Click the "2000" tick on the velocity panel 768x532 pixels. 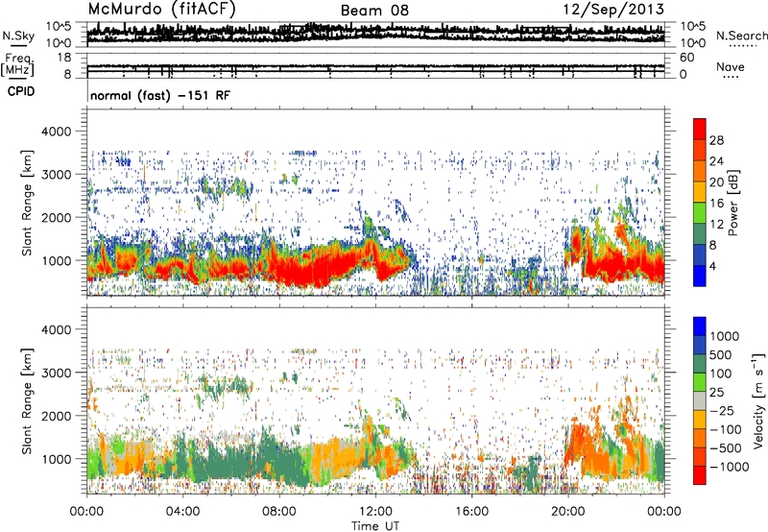(x=56, y=416)
